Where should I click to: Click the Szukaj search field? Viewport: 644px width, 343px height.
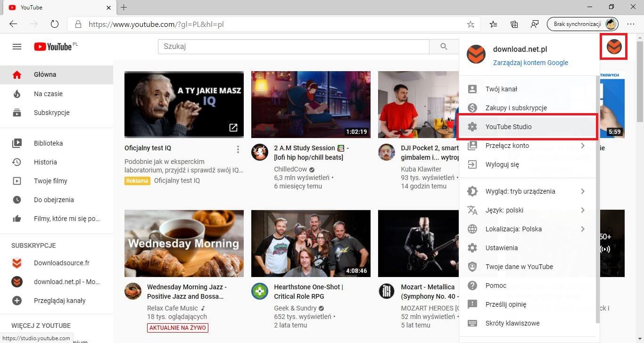pos(293,47)
